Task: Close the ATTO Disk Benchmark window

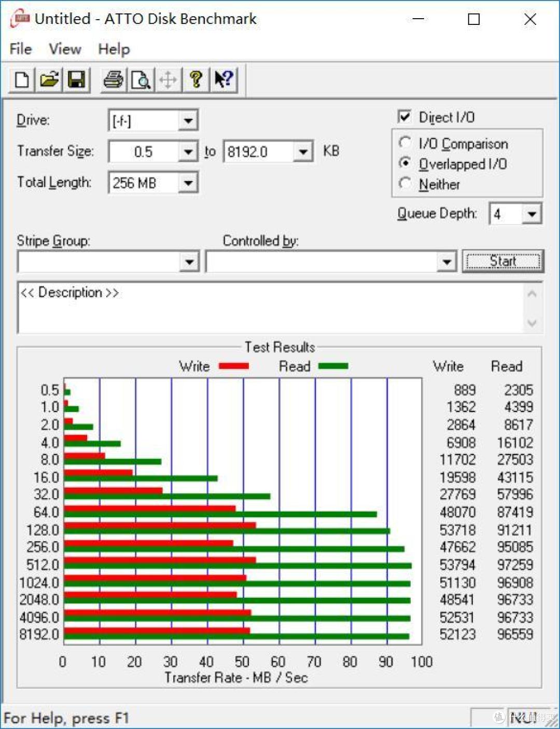Action: click(530, 19)
